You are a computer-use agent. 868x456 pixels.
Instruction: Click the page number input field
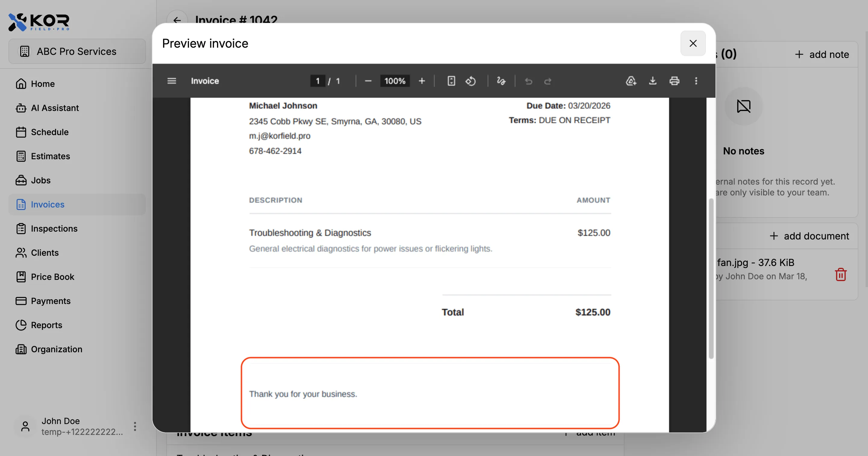(317, 81)
